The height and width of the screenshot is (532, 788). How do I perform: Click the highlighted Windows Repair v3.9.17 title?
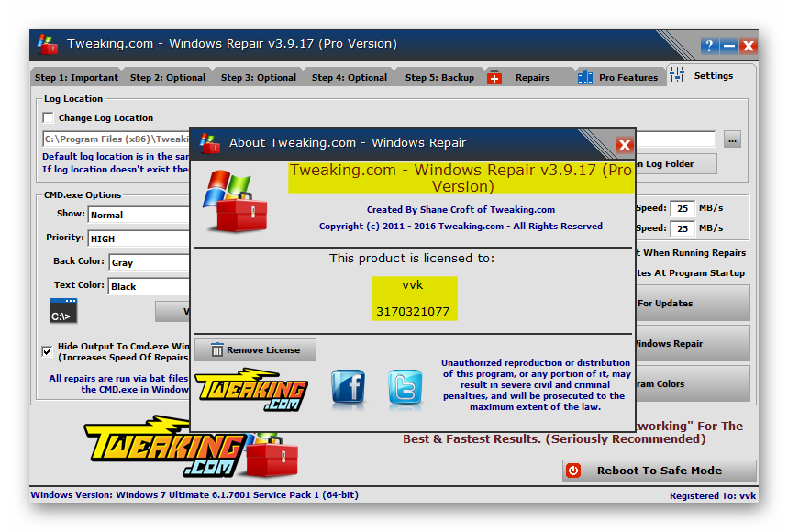coord(461,178)
